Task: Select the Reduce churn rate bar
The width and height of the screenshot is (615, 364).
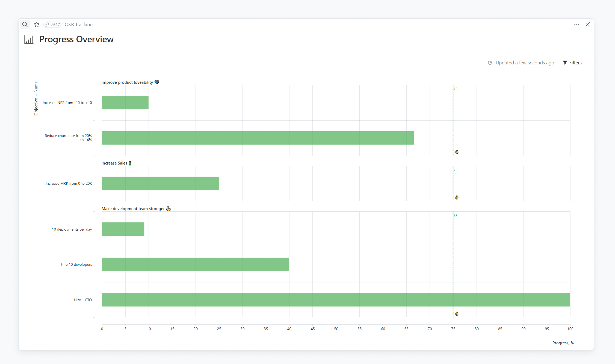Action: coord(258,138)
